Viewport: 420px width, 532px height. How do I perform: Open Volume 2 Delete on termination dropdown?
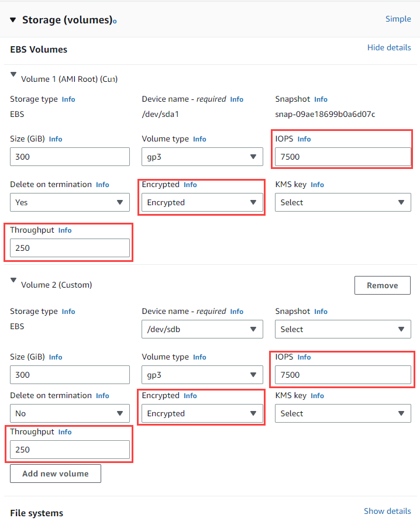tap(70, 413)
